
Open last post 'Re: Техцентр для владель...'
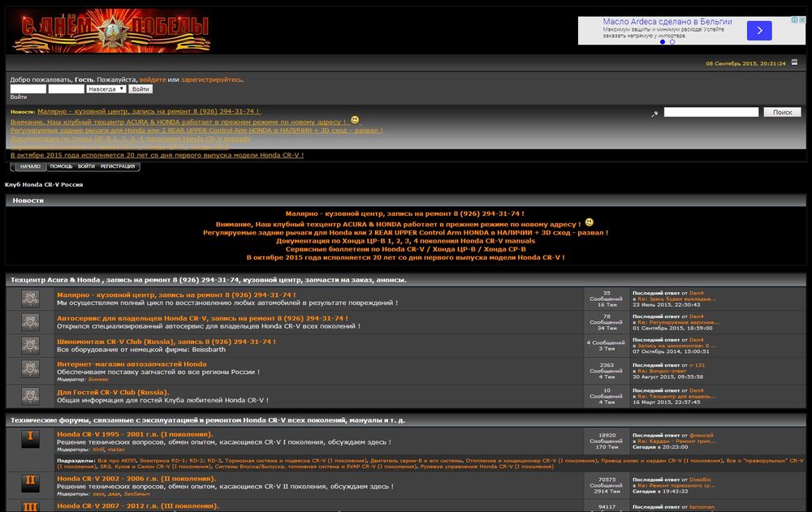676,396
